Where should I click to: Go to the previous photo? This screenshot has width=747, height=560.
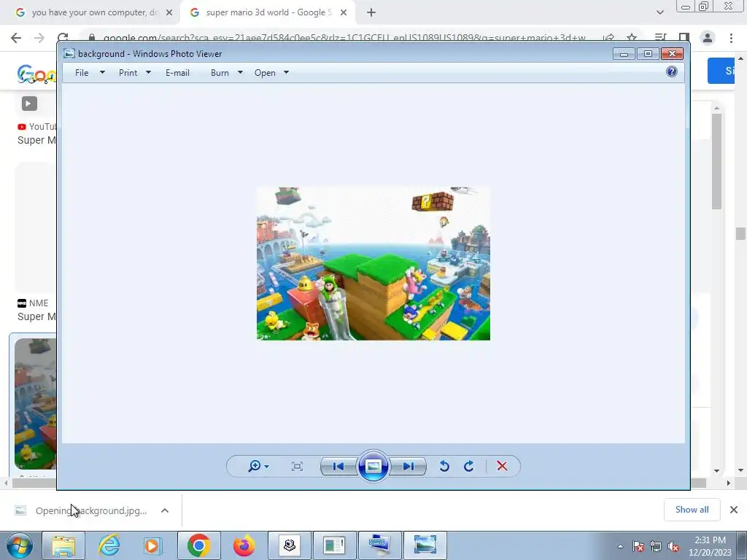point(338,466)
